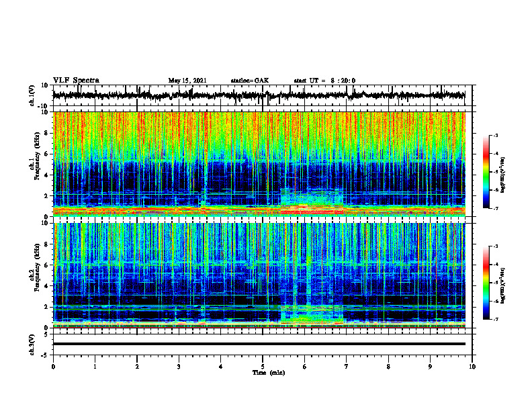The image size is (532, 411).
Task: Click time axis tick label '9'
Action: click(x=430, y=367)
